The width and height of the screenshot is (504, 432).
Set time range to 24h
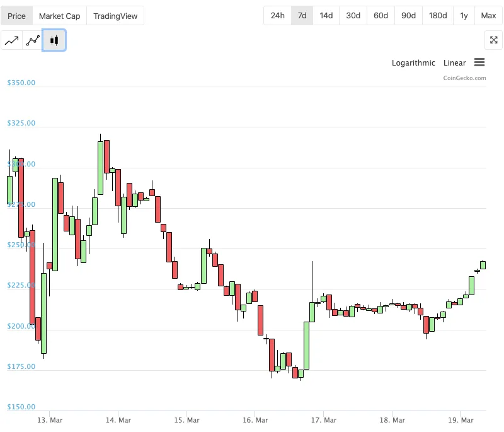[x=277, y=15]
